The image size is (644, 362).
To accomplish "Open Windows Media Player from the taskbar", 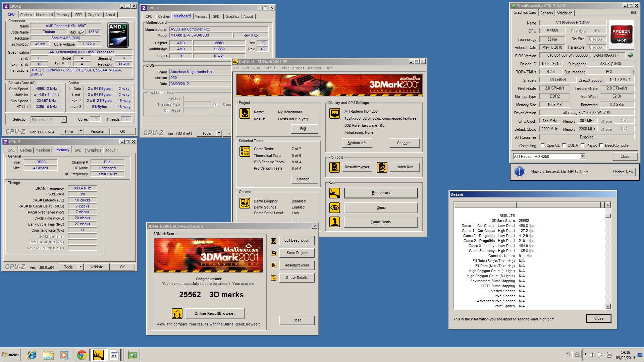I will click(65, 355).
